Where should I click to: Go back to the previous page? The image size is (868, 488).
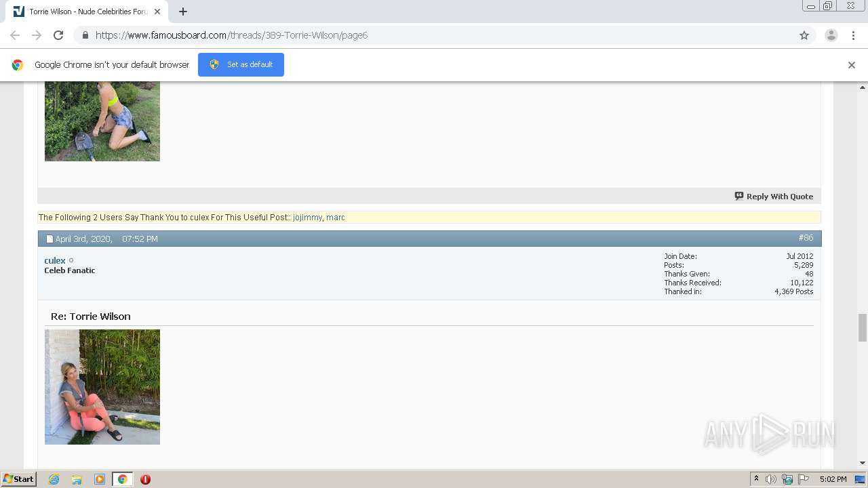15,35
